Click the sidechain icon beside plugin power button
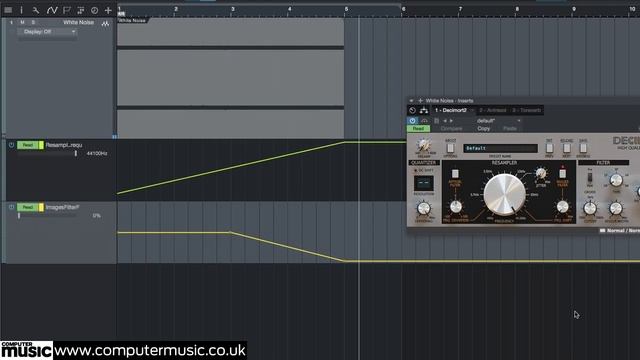Viewport: 640px width, 360px height. [x=424, y=121]
